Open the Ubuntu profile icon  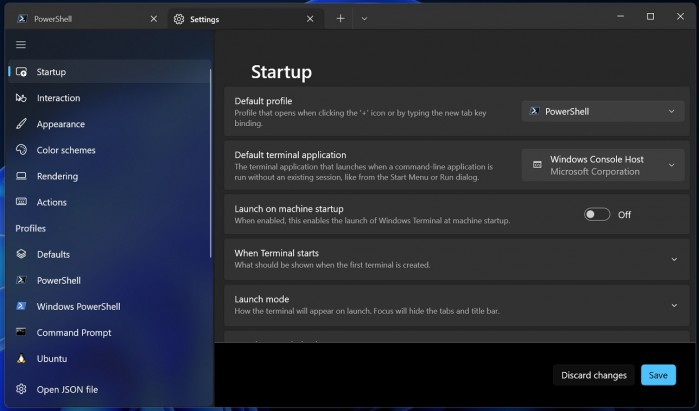tap(21, 358)
